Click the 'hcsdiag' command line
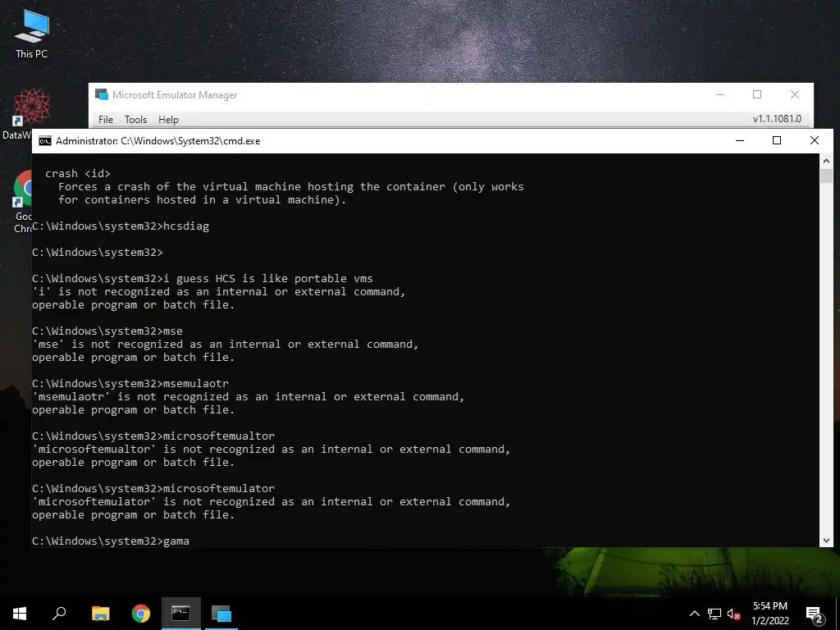This screenshot has height=630, width=840. click(x=121, y=226)
